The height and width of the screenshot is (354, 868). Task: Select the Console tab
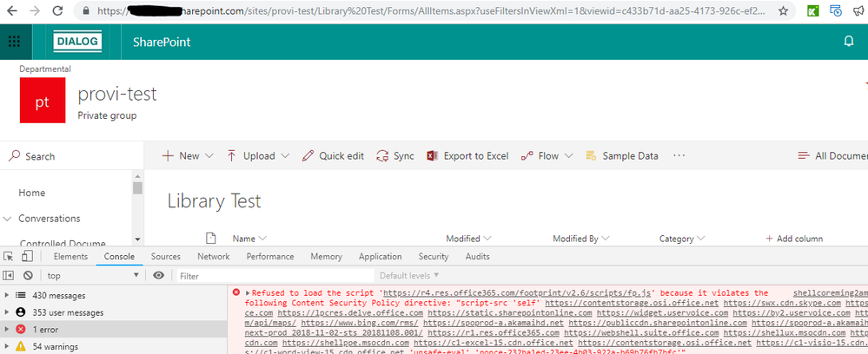pos(119,256)
